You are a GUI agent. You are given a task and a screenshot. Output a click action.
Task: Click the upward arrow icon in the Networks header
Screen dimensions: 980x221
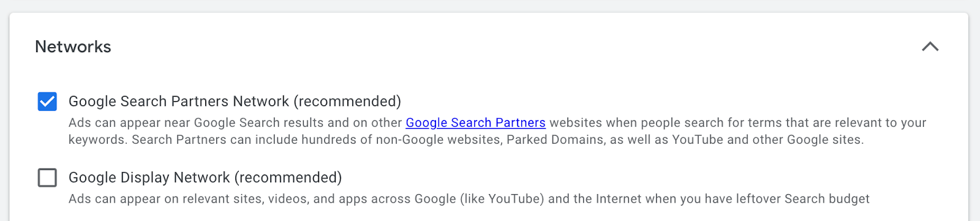[930, 47]
